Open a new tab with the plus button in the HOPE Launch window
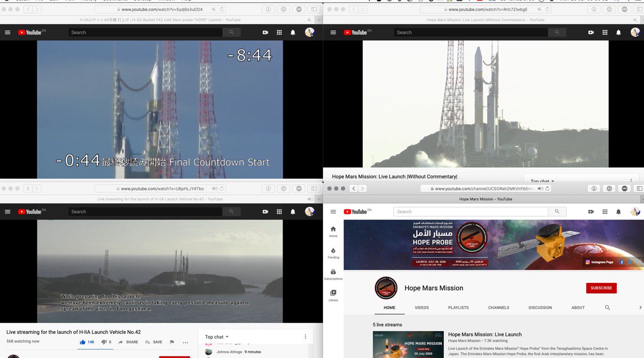 coord(318,20)
